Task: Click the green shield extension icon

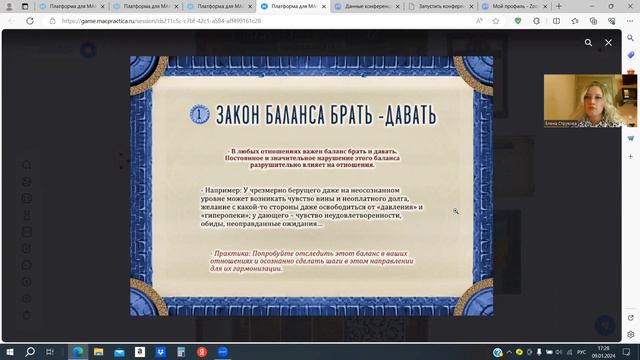Action: point(518,21)
